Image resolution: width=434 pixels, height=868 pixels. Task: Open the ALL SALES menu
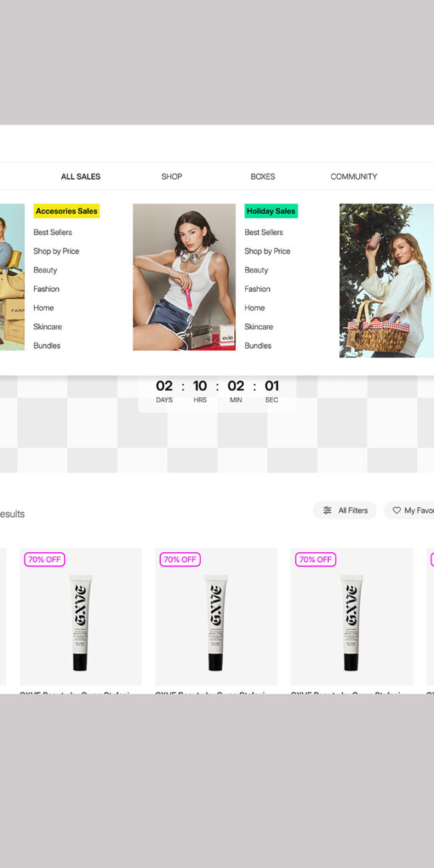(81, 177)
